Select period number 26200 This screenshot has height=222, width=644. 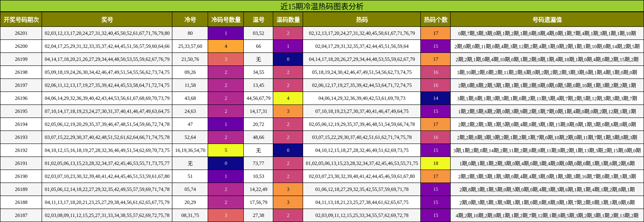(x=21, y=46)
